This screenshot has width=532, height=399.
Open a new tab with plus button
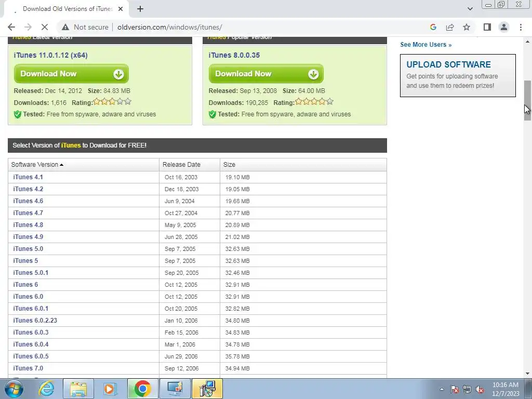click(x=140, y=9)
